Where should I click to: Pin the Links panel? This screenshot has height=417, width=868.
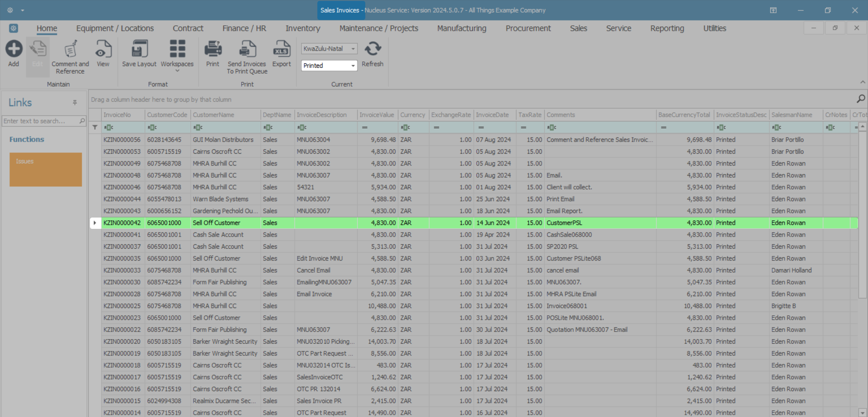[x=75, y=103]
